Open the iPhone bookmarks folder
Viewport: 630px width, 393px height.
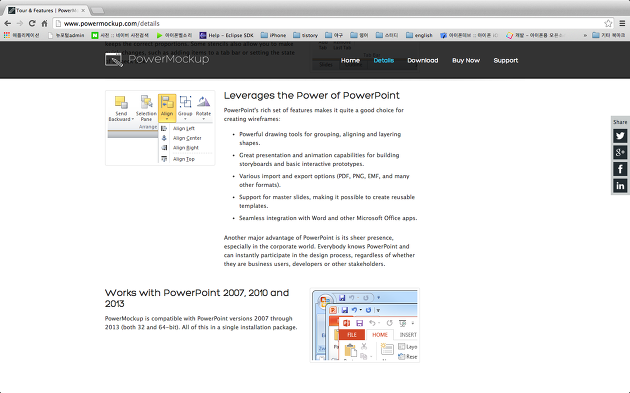[273, 35]
